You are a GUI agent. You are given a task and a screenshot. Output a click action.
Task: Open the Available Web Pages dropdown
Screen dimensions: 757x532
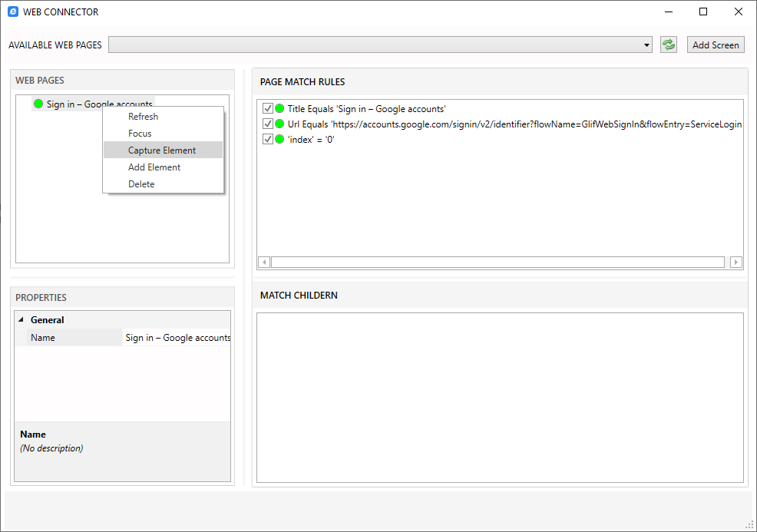(x=645, y=45)
